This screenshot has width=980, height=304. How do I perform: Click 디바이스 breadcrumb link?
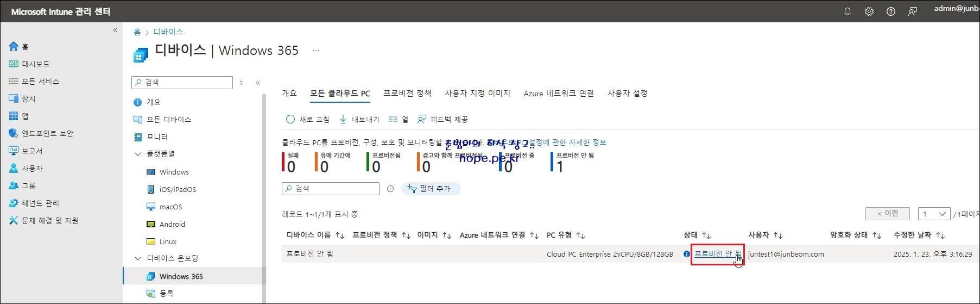[168, 32]
